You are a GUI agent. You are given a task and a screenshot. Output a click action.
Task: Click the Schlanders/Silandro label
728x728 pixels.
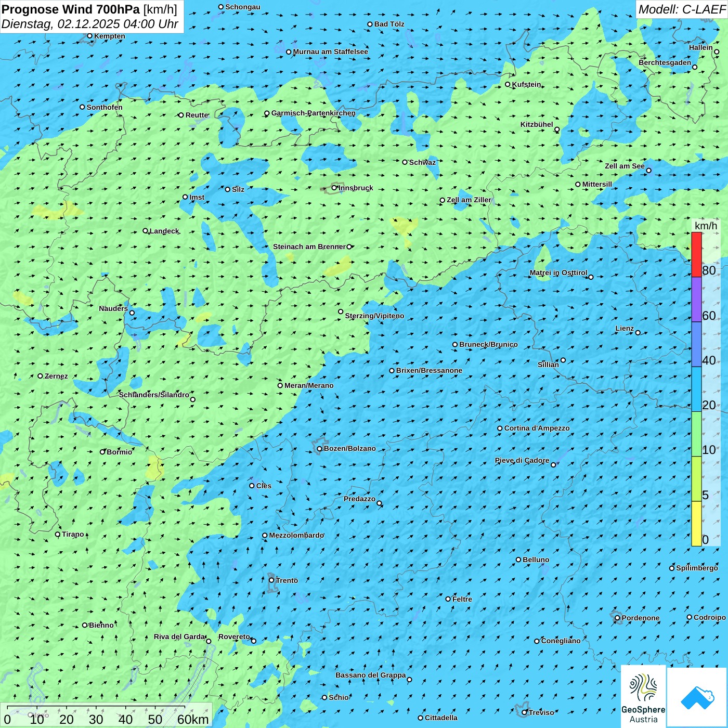(x=154, y=395)
